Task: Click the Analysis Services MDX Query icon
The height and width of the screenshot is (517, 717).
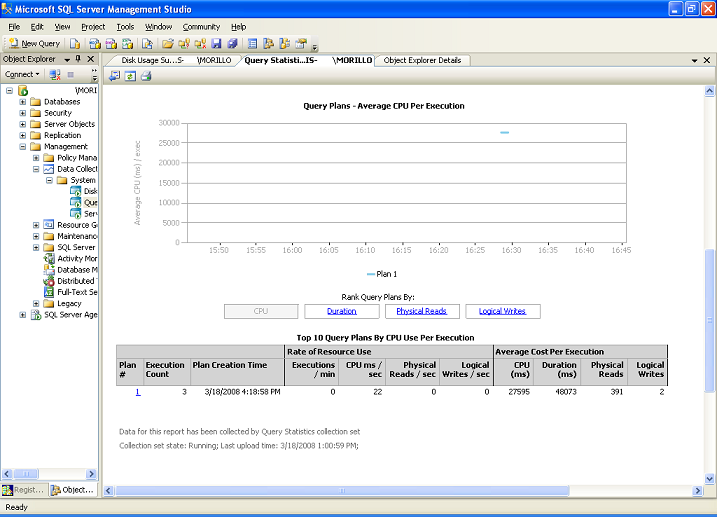Action: (95, 43)
